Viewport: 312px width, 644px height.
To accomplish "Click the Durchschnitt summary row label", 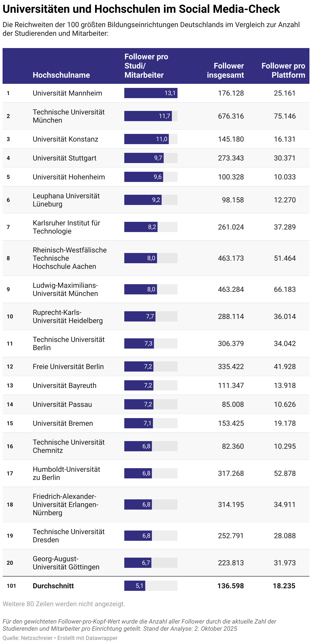I will pyautogui.click(x=53, y=586).
